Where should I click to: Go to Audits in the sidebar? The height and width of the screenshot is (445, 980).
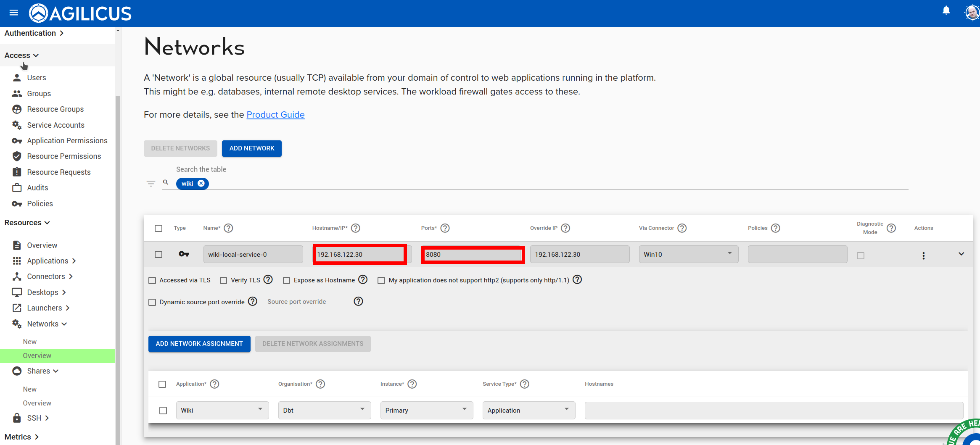pos(37,188)
